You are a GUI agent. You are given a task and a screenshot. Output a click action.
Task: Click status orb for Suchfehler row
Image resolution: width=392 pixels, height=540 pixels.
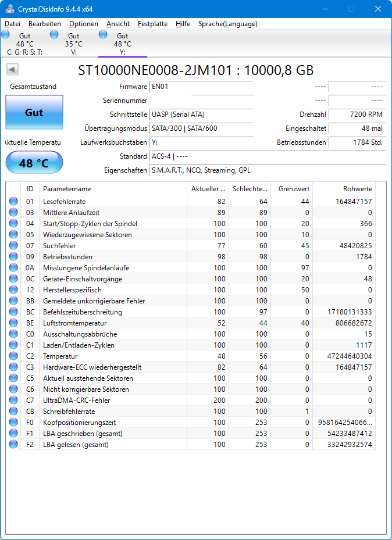point(13,245)
